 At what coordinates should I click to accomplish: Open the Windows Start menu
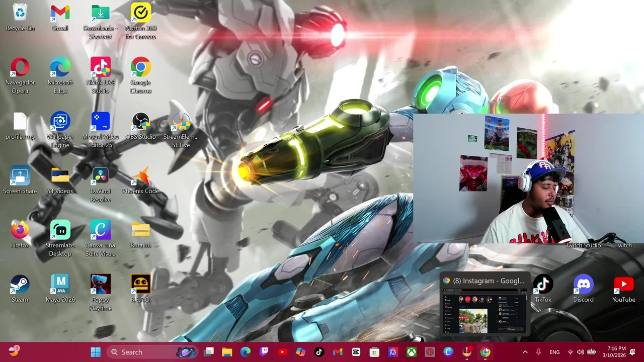(96, 352)
